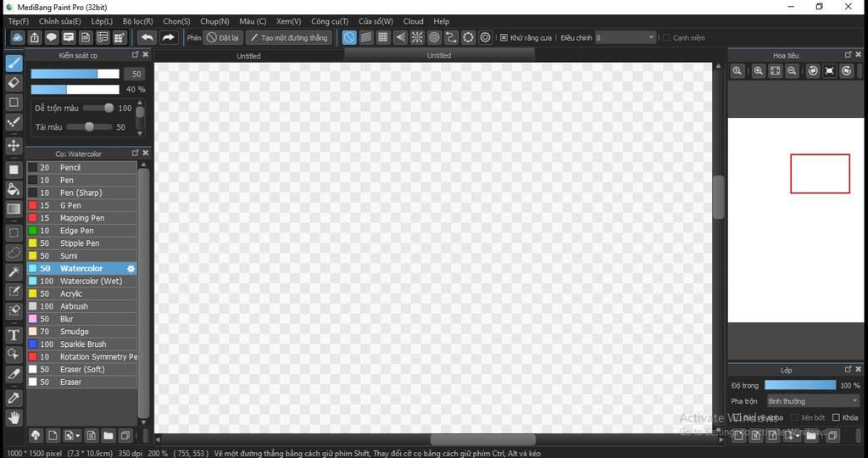Toggle the Khử răng cưa checkbox
This screenshot has height=458, width=868.
pos(504,37)
